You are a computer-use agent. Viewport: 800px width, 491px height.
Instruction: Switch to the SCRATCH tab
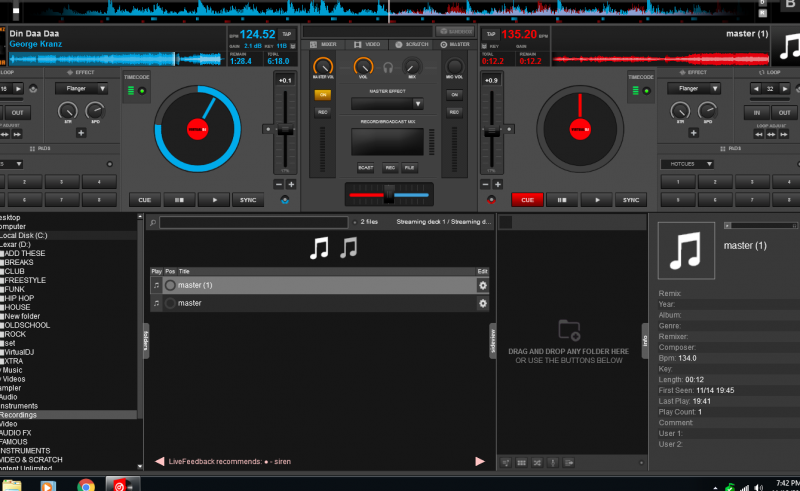click(412, 44)
